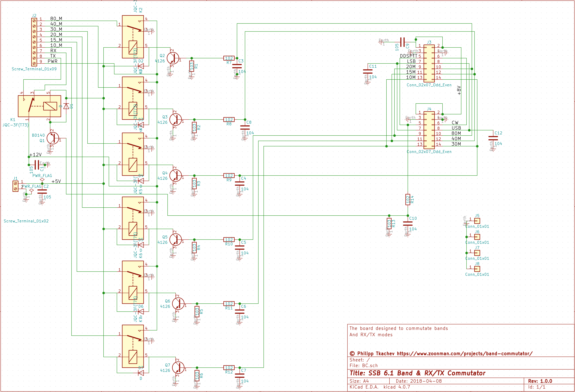575x392 pixels.
Task: Click the J2 screw terminal block
Action: pos(34,42)
